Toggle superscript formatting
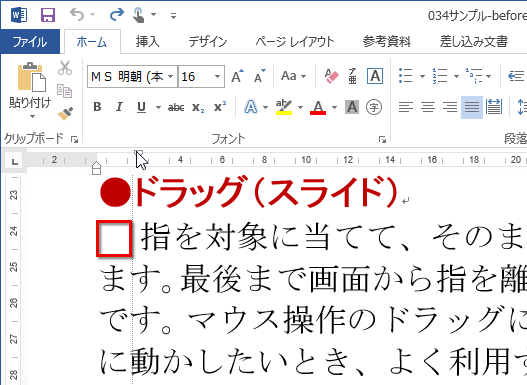 pos(220,107)
